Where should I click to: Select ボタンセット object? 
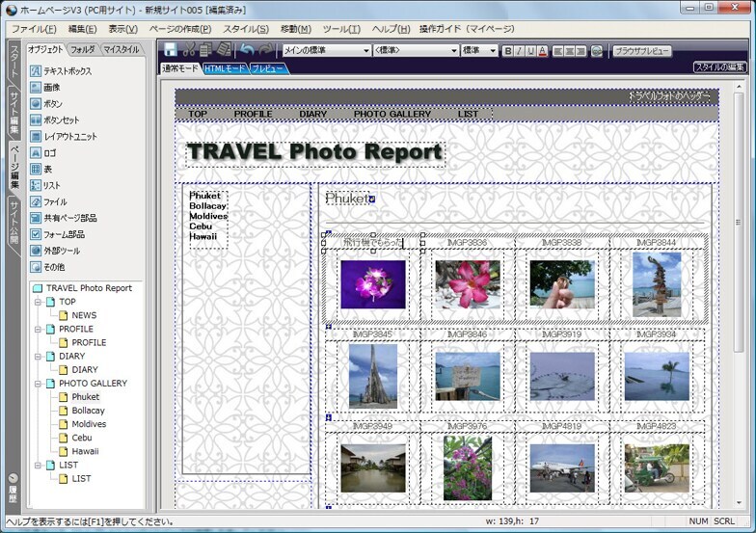(36, 120)
